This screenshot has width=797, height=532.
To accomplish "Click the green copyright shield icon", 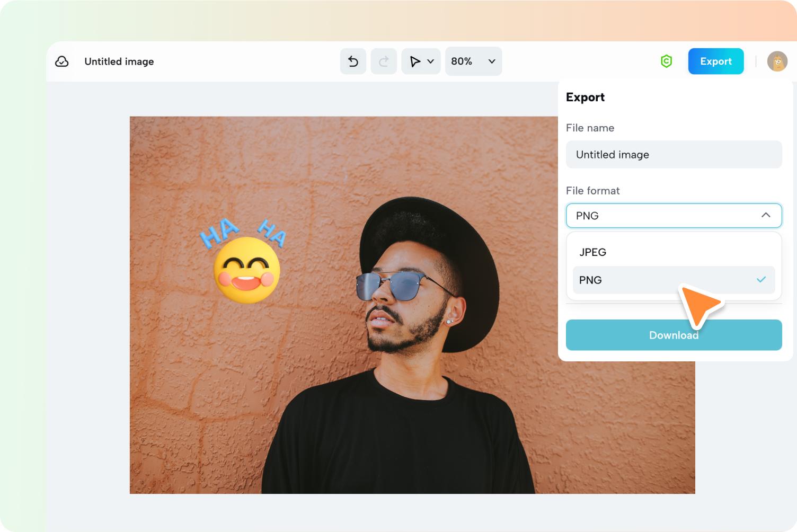I will tap(666, 61).
